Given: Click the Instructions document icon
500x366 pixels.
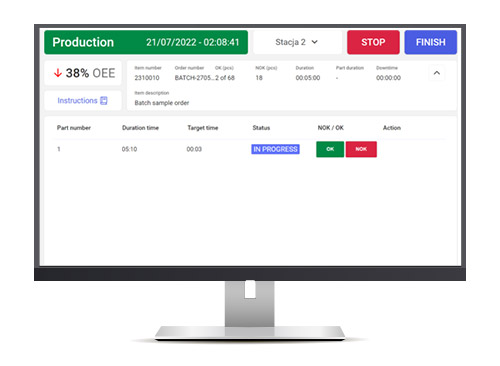Looking at the screenshot, I should pyautogui.click(x=104, y=101).
